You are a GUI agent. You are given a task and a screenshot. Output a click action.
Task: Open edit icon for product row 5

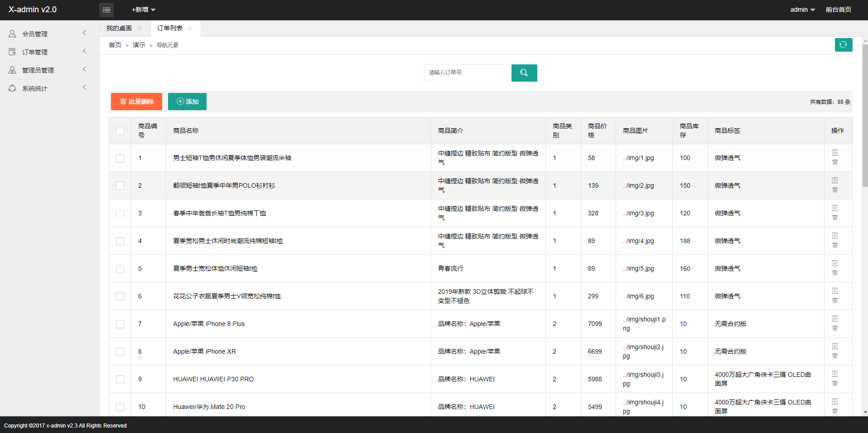pos(835,263)
